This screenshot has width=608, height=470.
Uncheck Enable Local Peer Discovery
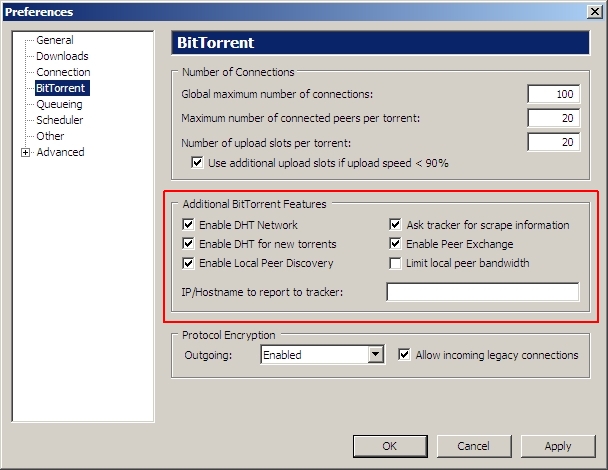(189, 263)
